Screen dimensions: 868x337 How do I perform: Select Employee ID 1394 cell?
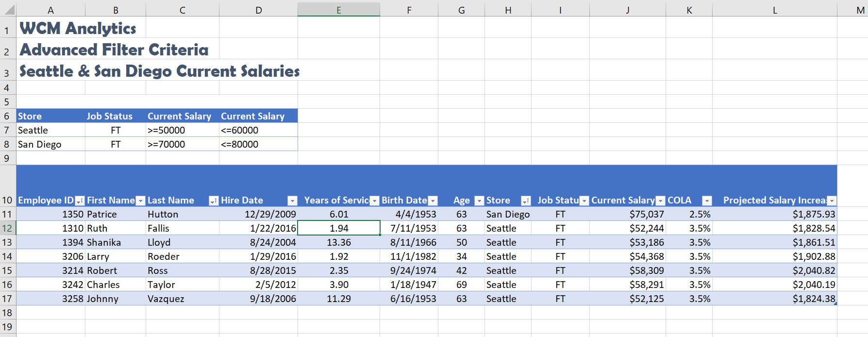(x=50, y=242)
